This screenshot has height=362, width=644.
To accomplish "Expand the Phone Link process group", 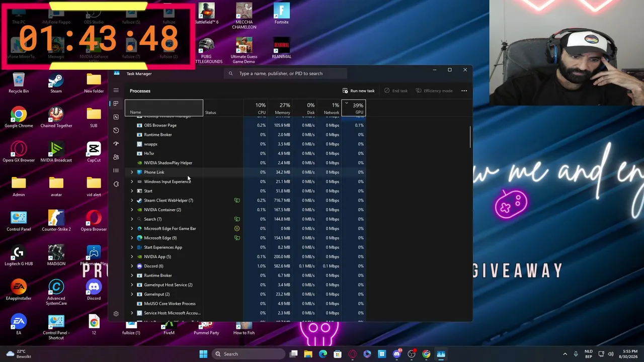I will [132, 172].
